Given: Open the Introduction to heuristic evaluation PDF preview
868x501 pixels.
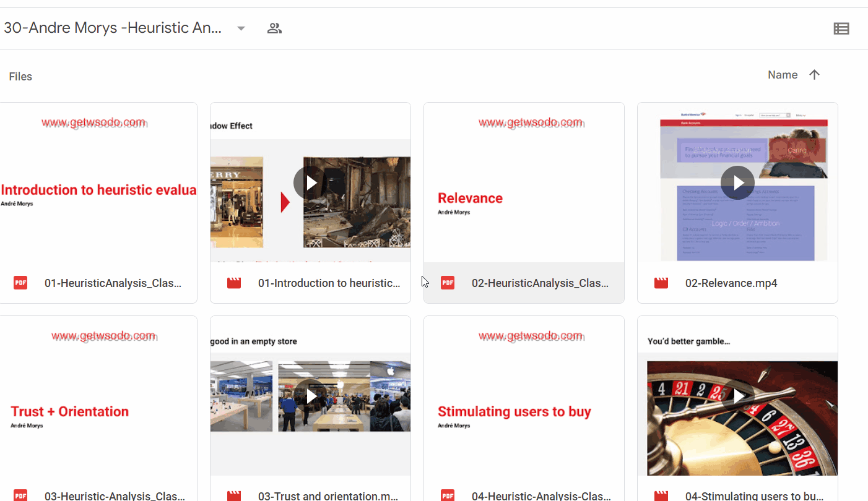Looking at the screenshot, I should click(x=99, y=182).
